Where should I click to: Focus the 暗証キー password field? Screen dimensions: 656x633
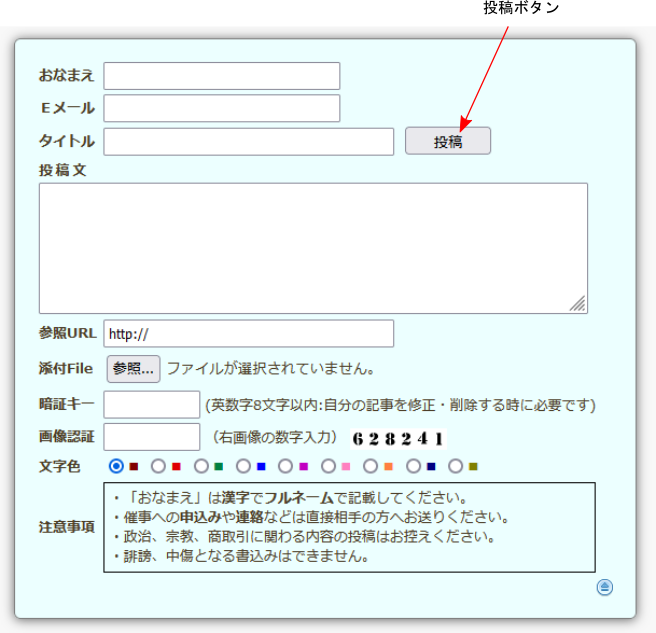click(x=152, y=405)
